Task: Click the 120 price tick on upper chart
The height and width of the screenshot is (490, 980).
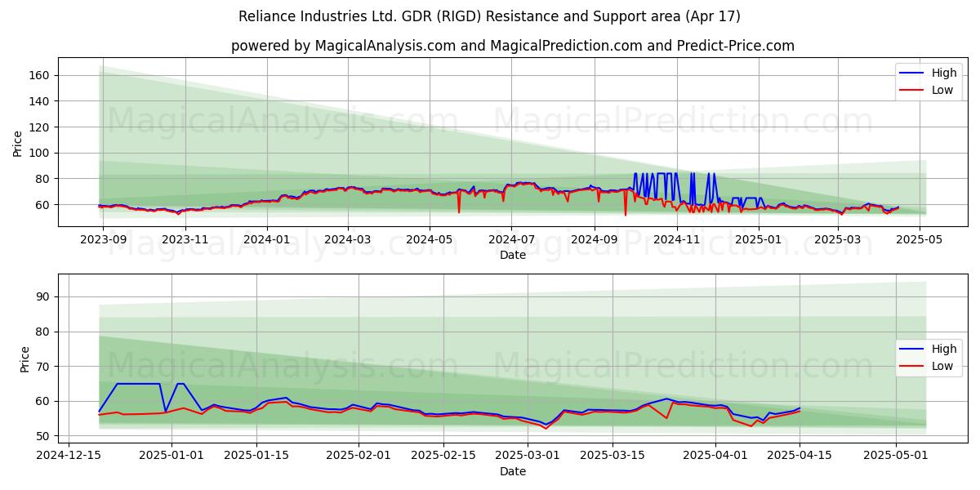Action: tap(40, 127)
